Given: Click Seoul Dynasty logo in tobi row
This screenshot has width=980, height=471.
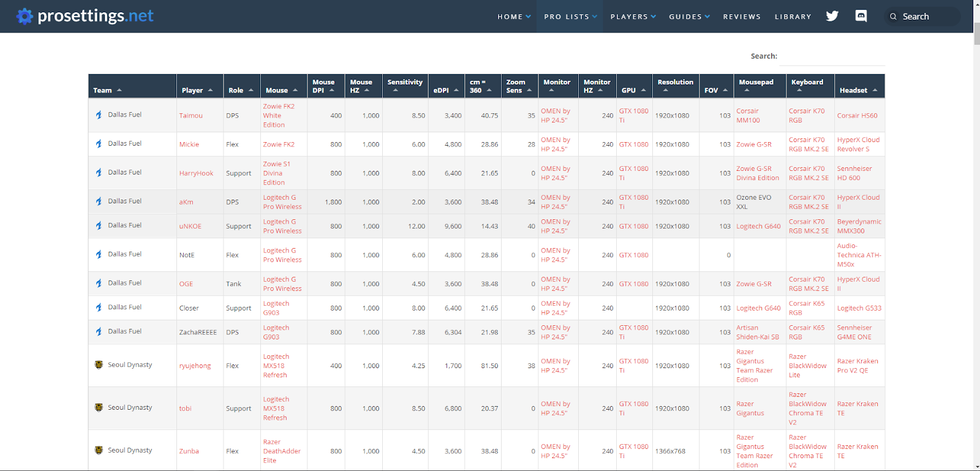Looking at the screenshot, I should tap(99, 407).
